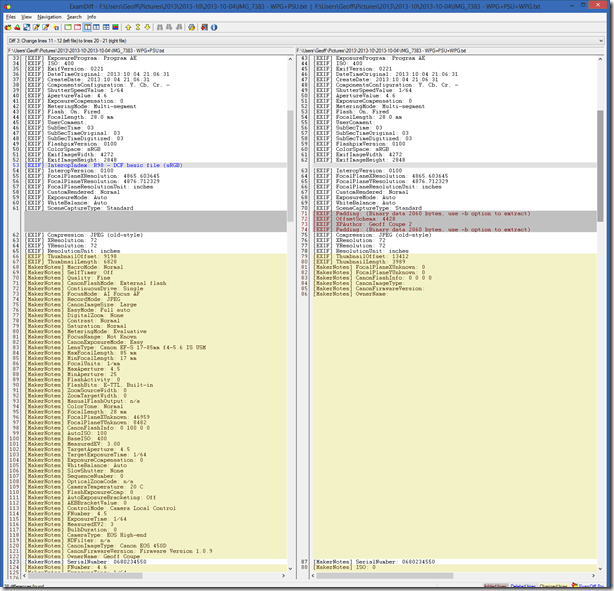Click the first toolbar icon to compare files
Image resolution: width=614 pixels, height=591 pixels.
pyautogui.click(x=8, y=28)
